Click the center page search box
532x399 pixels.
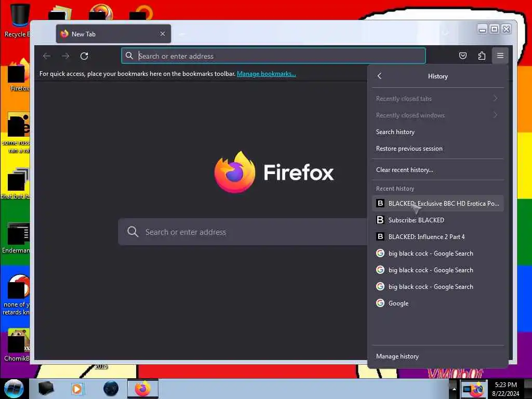[243, 232]
